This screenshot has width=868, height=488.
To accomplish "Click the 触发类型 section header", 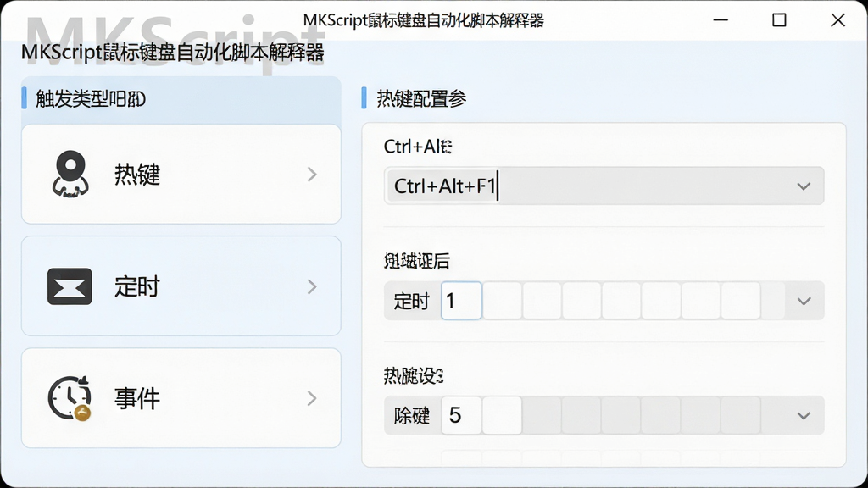I will pos(91,99).
